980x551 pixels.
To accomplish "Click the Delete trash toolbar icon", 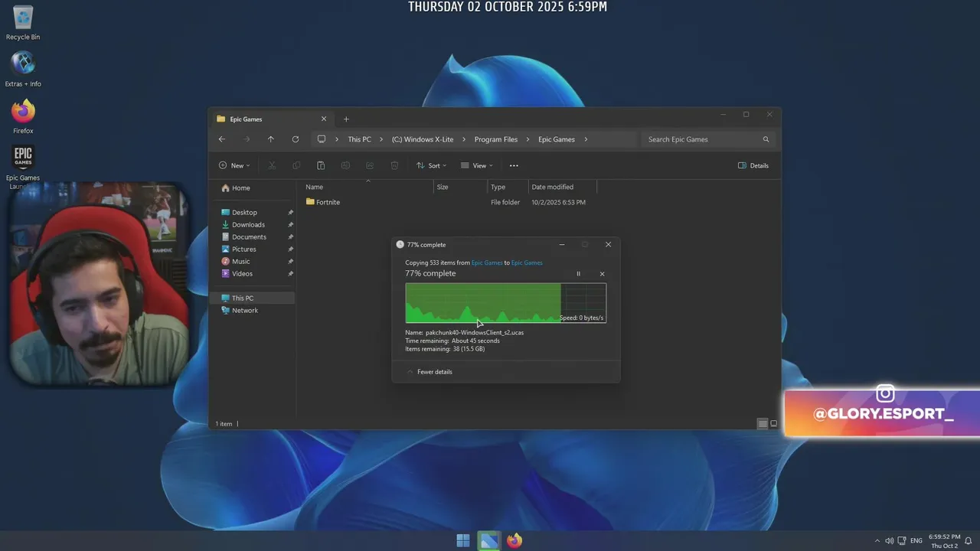I will click(x=394, y=165).
